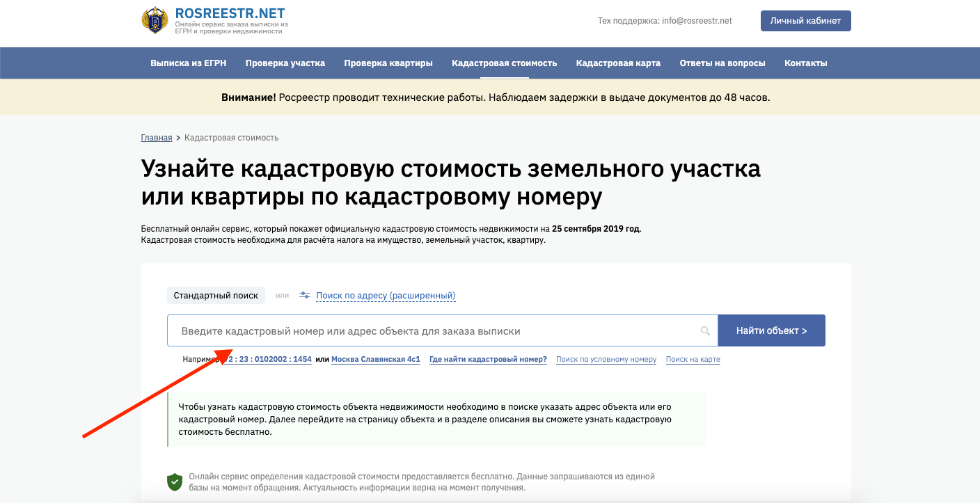Click example address Москва Славянская 4с1
980x503 pixels.
376,360
